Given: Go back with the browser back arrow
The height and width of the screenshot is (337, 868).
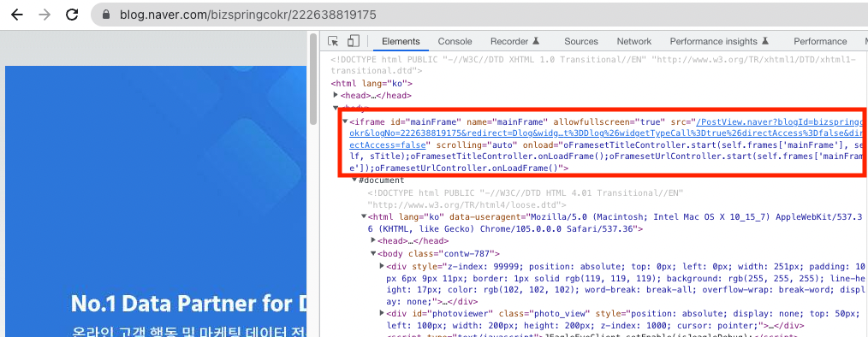Looking at the screenshot, I should click(17, 15).
